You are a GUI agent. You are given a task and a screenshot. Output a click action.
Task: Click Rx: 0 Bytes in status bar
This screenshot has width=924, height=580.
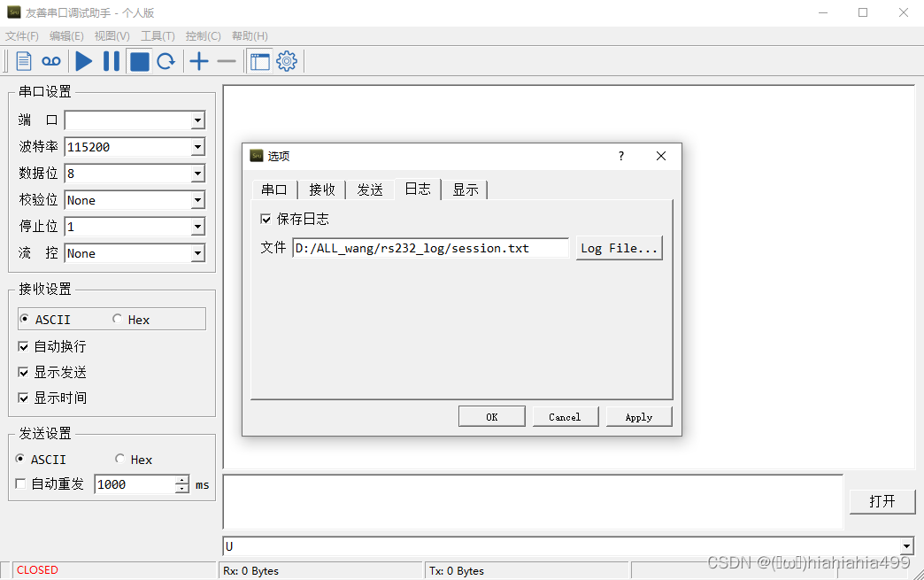(x=251, y=570)
